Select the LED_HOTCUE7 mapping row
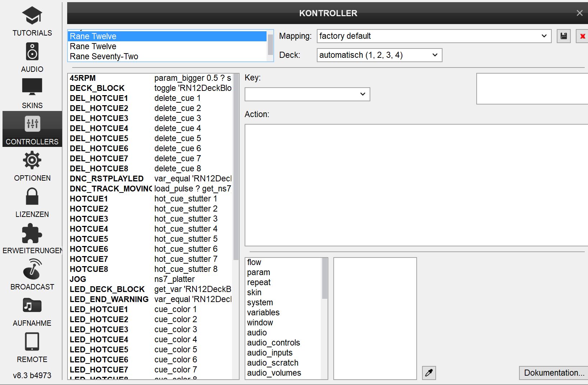588x385 pixels. [x=150, y=370]
